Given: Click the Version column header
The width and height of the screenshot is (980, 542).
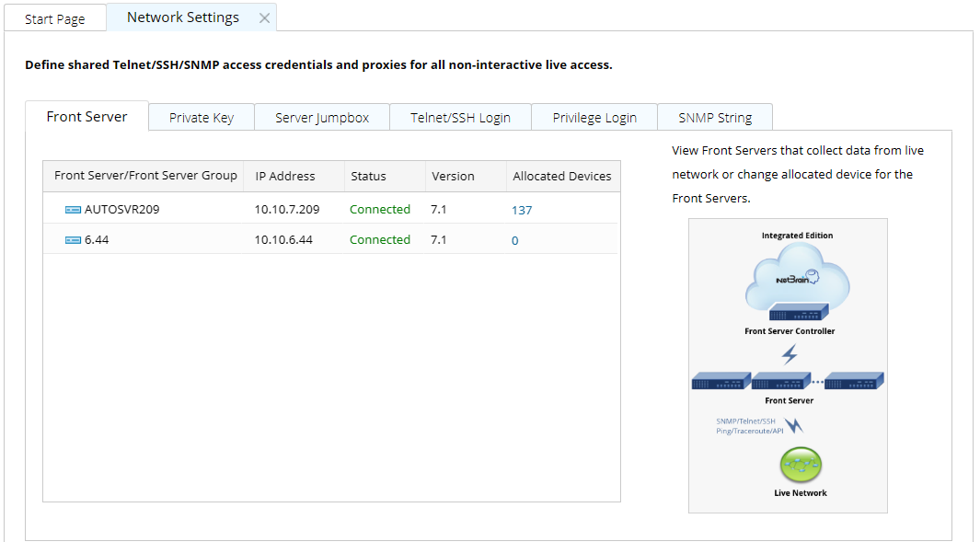Looking at the screenshot, I should click(453, 176).
